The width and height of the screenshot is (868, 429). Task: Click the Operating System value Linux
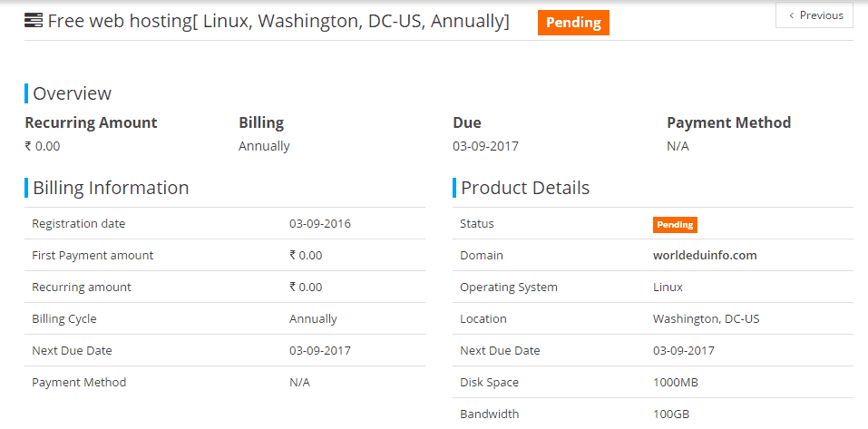668,288
